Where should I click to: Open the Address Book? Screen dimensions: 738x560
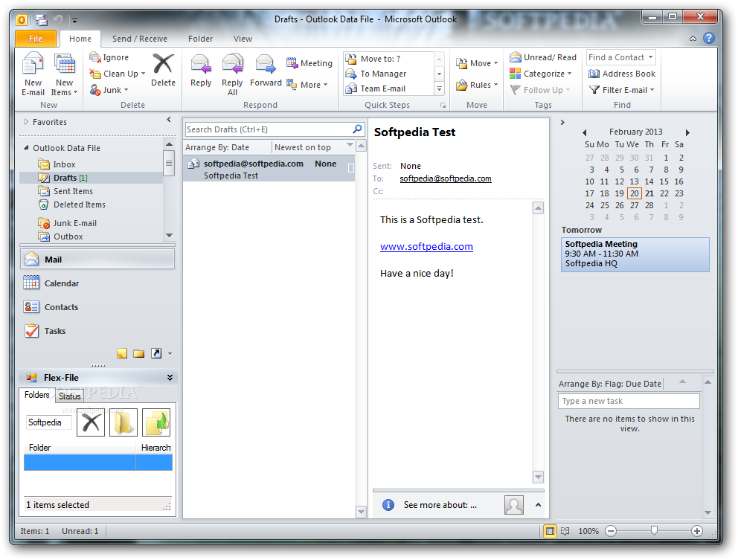622,74
